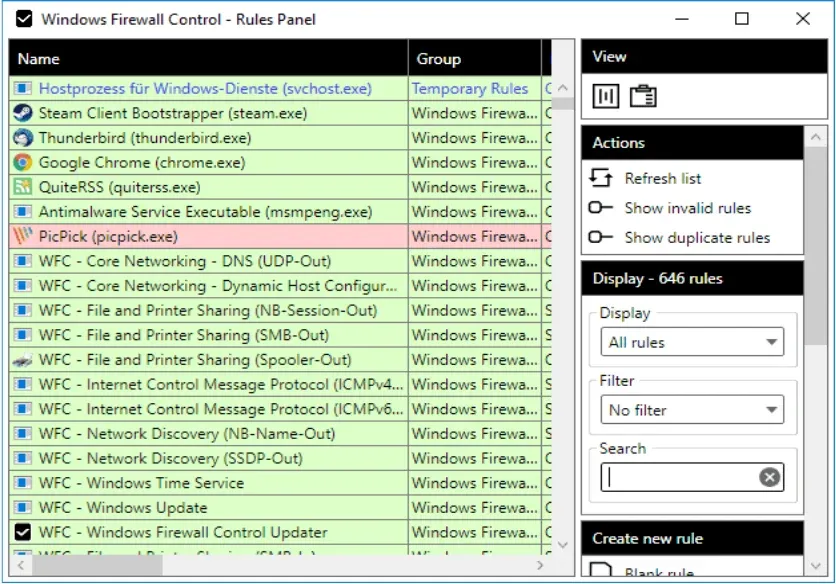Click the Antimalware Service Executable icon
Screen dimensions: 836x584
click(x=22, y=211)
